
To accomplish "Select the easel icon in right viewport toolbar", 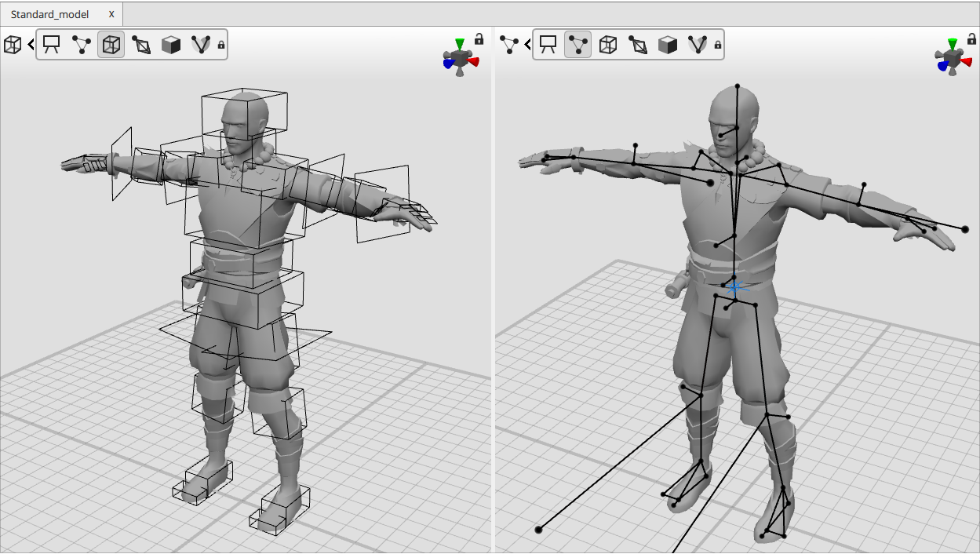I will pyautogui.click(x=548, y=45).
